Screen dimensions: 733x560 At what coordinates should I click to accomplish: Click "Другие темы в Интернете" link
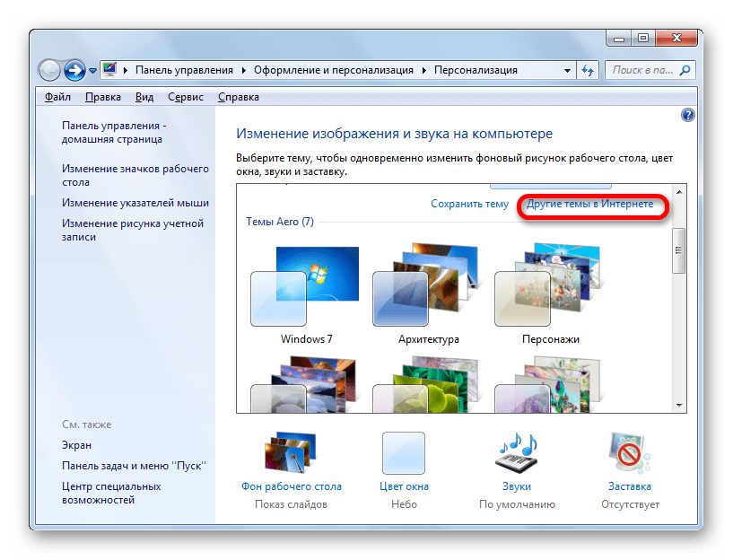[589, 204]
